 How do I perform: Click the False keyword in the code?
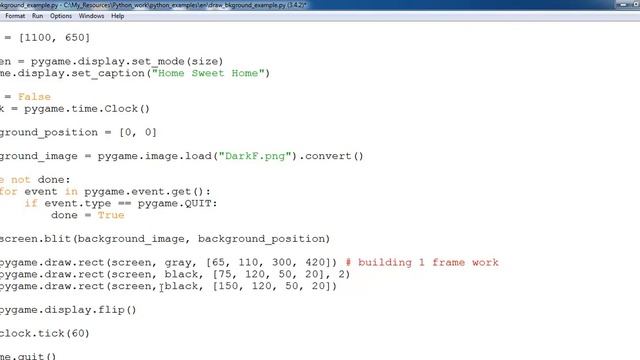(34, 97)
